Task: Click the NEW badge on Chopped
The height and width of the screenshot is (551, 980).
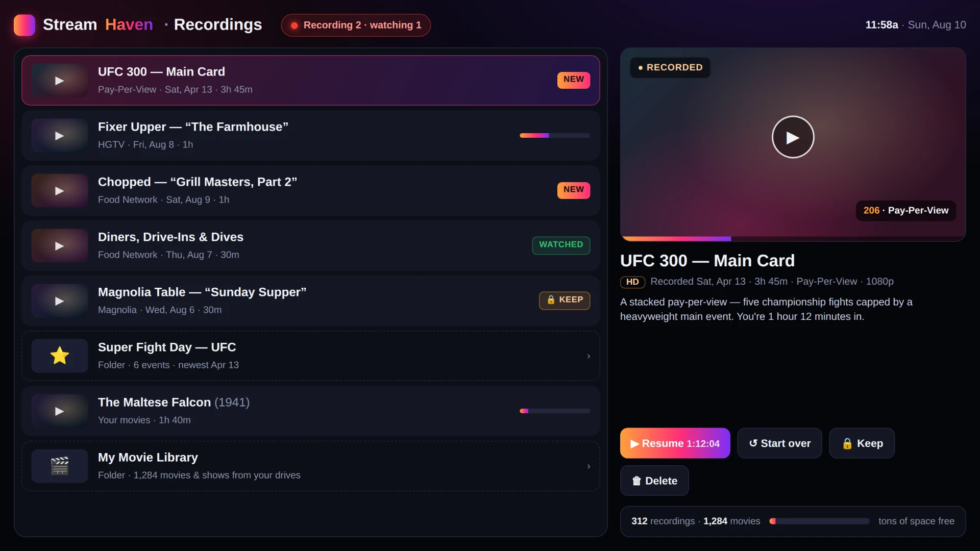Action: [574, 190]
